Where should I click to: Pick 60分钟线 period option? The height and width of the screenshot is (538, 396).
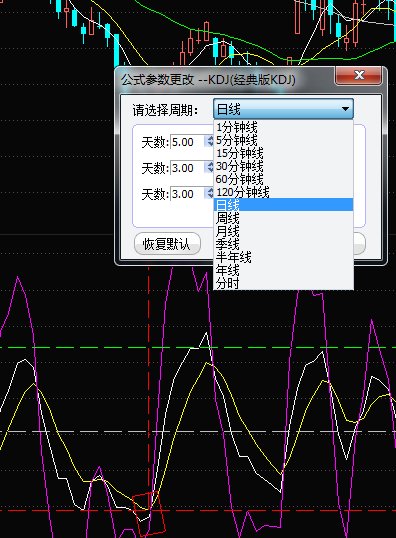tap(283, 179)
